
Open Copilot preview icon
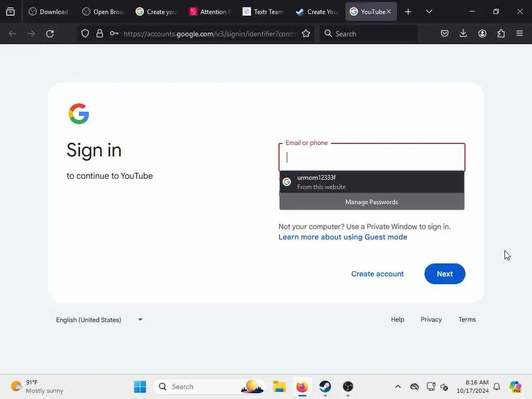[515, 387]
